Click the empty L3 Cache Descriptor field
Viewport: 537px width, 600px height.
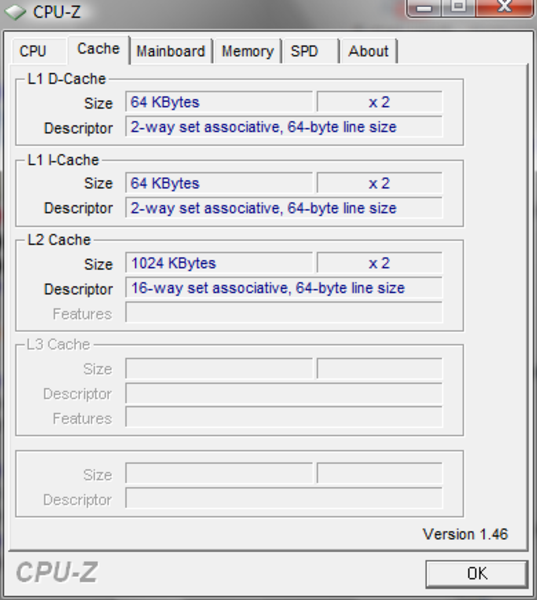tap(284, 393)
